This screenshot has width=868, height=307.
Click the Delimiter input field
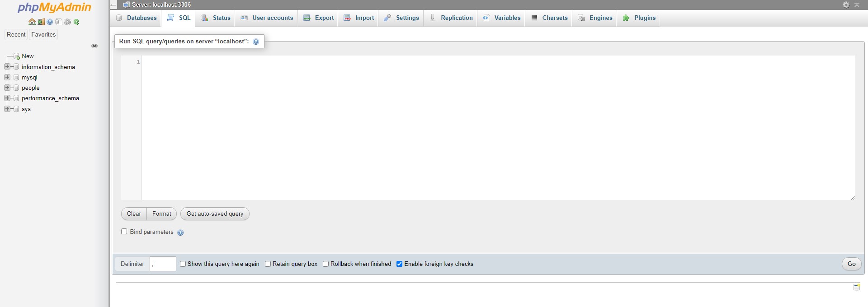tap(163, 264)
